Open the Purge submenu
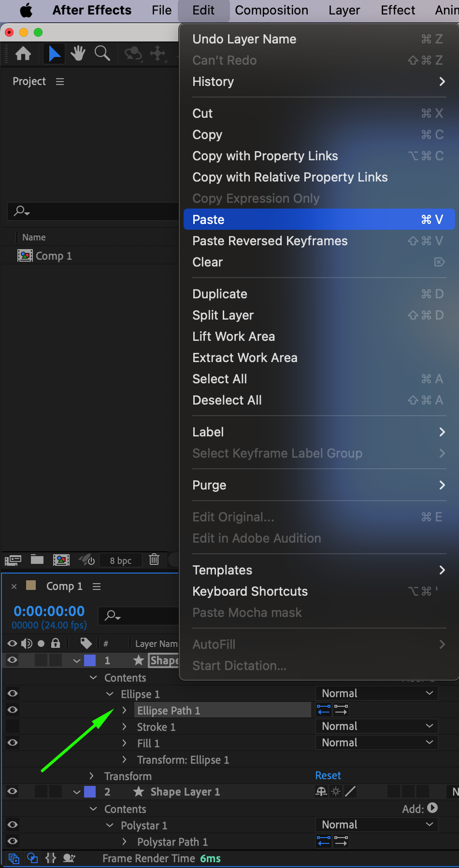 [x=319, y=485]
